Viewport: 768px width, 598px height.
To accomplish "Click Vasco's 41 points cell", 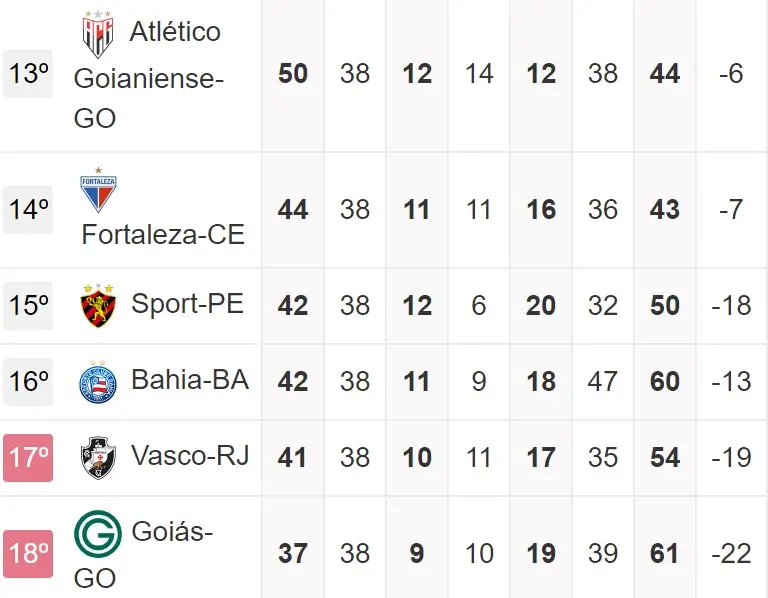I will (293, 458).
